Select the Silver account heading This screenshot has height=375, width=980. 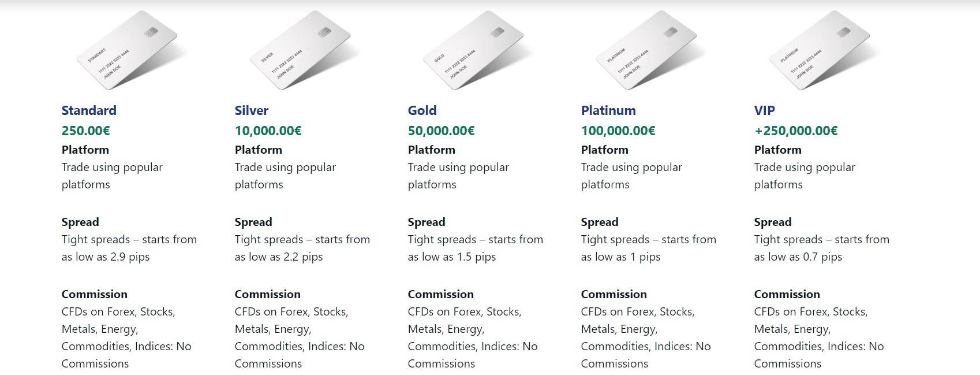(x=252, y=110)
